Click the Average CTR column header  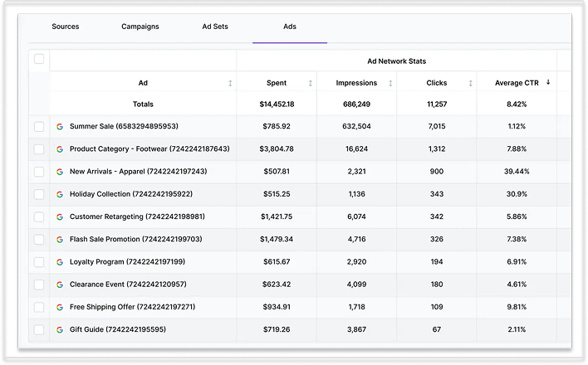pos(517,83)
